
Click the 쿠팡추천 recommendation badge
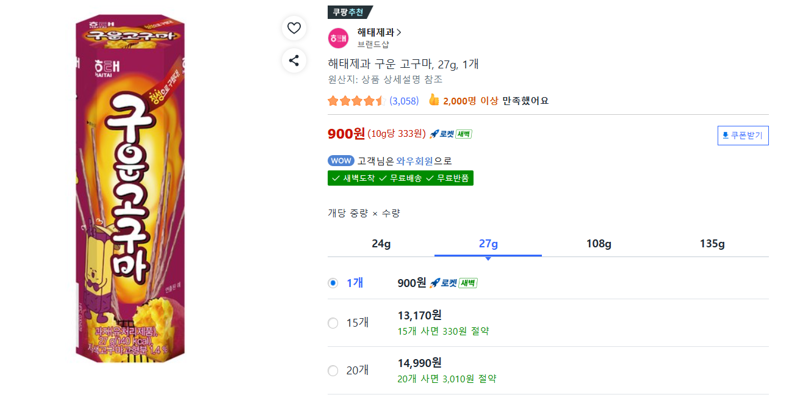click(x=350, y=12)
